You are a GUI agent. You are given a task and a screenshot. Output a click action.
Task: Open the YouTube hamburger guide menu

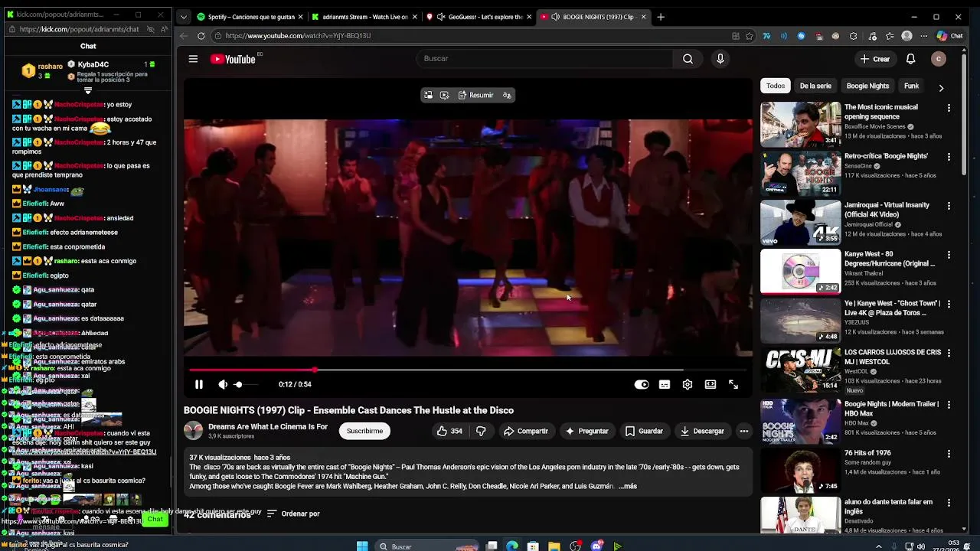click(x=193, y=59)
